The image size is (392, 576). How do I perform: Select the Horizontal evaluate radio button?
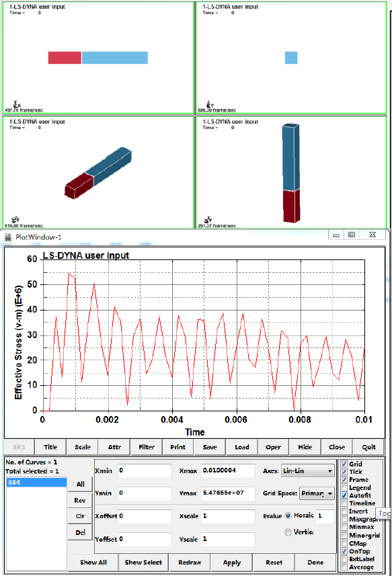288,516
